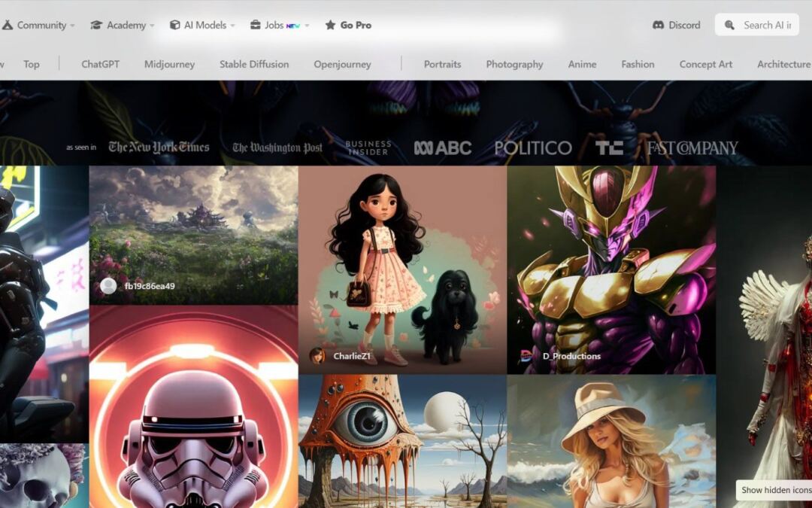Switch to the Portraits filter

click(x=442, y=64)
